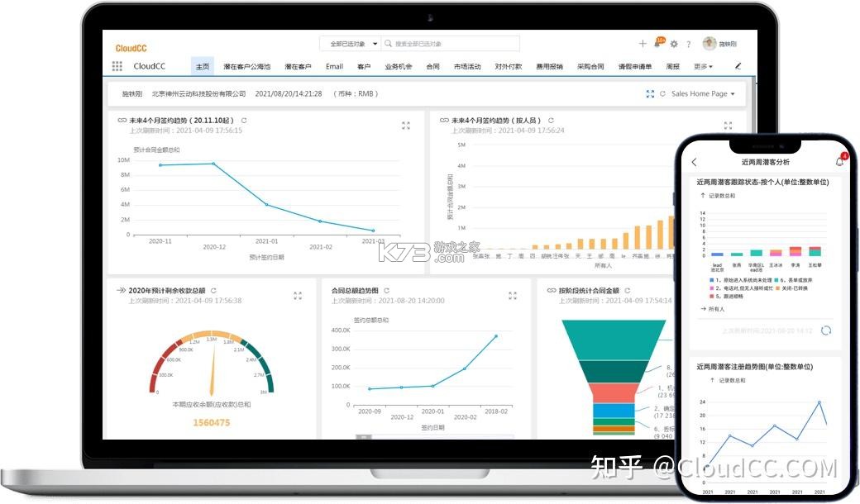The image size is (860, 504).
Task: Click the plus add icon
Action: tap(643, 43)
